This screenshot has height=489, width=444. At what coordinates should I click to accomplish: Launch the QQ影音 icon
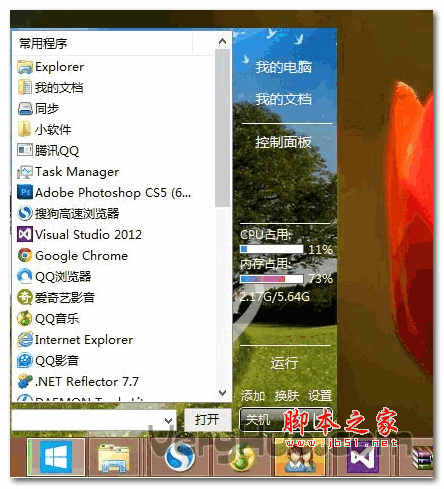(x=25, y=360)
